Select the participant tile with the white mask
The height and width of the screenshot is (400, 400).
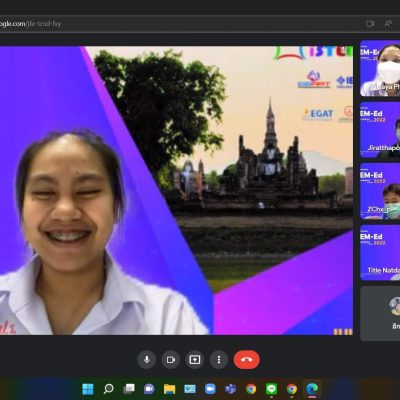coord(380,68)
